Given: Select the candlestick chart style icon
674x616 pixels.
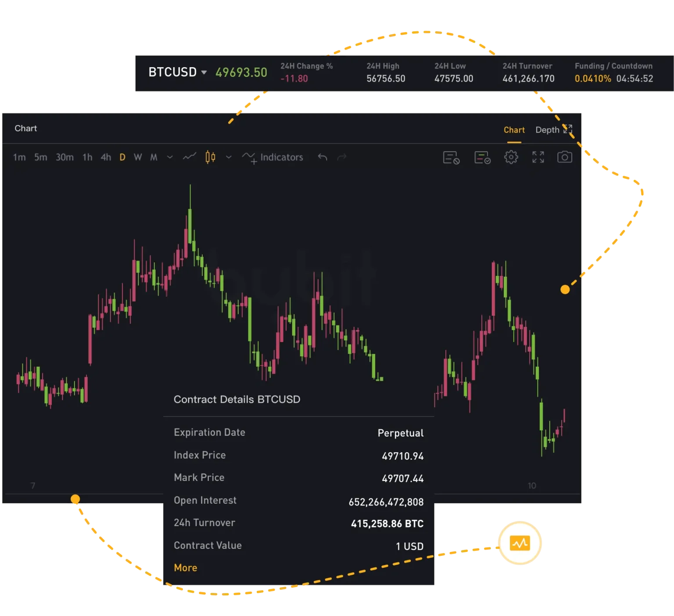Looking at the screenshot, I should 210,157.
